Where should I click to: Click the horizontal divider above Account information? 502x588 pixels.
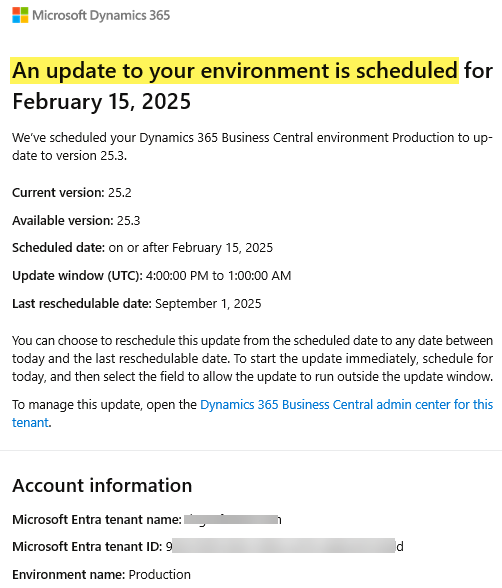pos(251,450)
